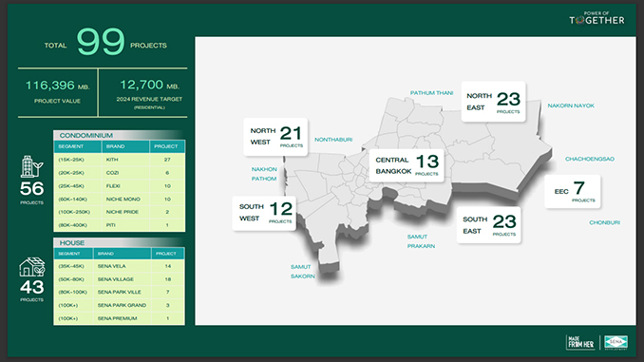The height and width of the screenshot is (362, 644).
Task: Select the South East 23 projects card
Action: click(489, 225)
